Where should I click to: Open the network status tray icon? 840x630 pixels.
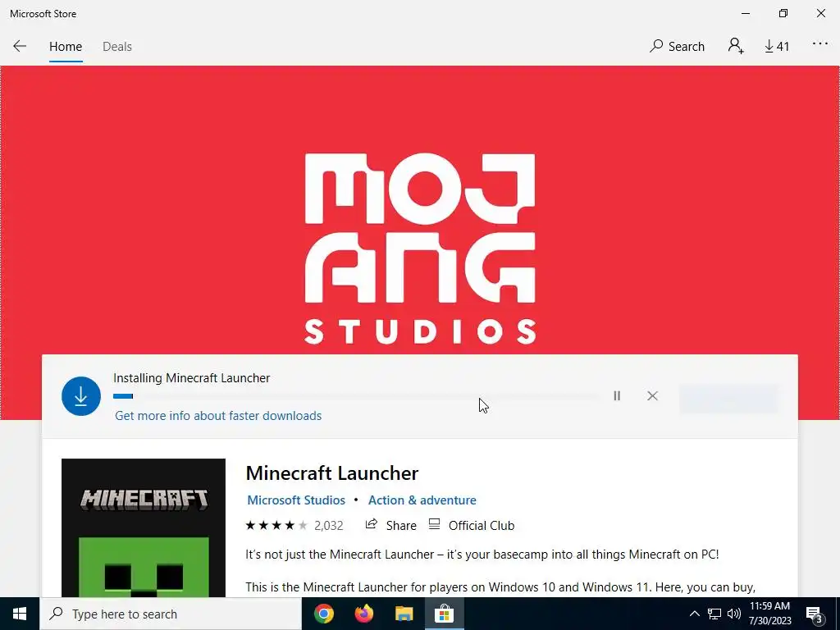714,614
